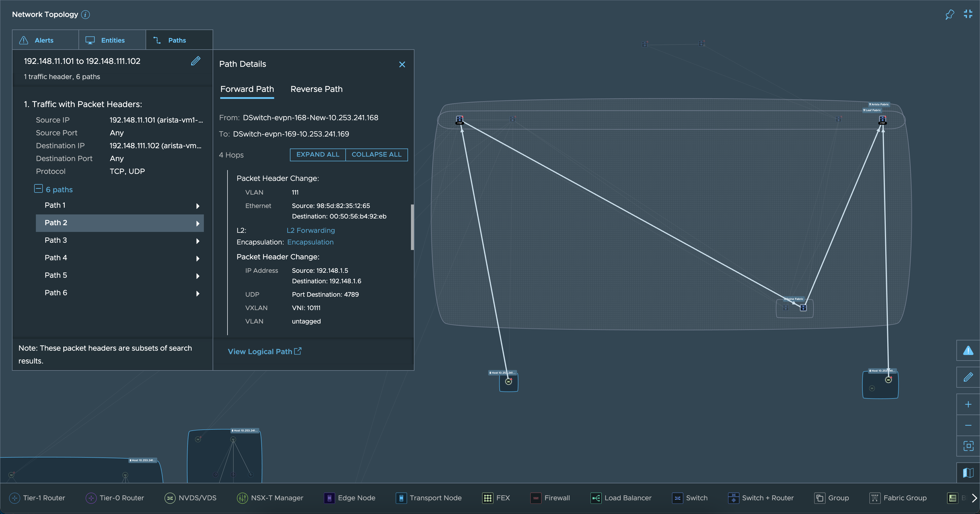This screenshot has width=980, height=514.
Task: Toggle the Forward Path tab
Action: pyautogui.click(x=247, y=89)
